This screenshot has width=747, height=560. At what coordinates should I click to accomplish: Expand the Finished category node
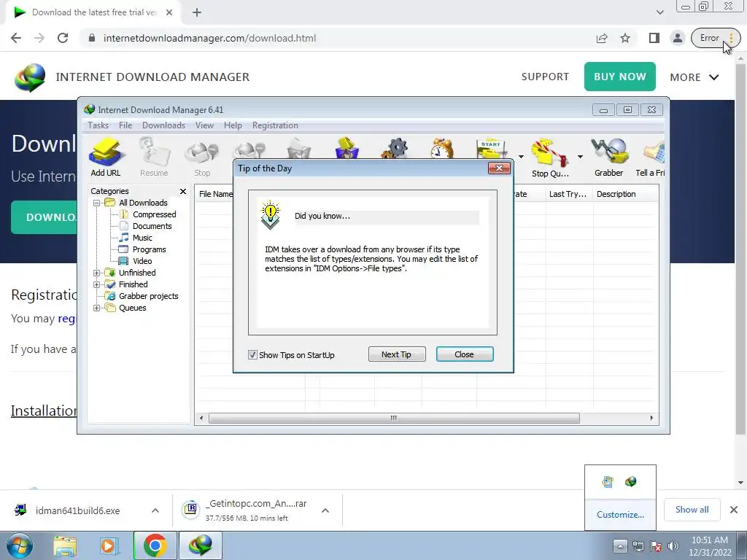click(x=96, y=285)
